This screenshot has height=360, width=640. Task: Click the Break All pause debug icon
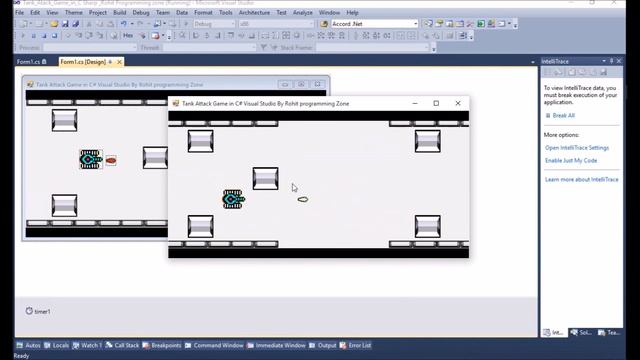(x=33, y=36)
